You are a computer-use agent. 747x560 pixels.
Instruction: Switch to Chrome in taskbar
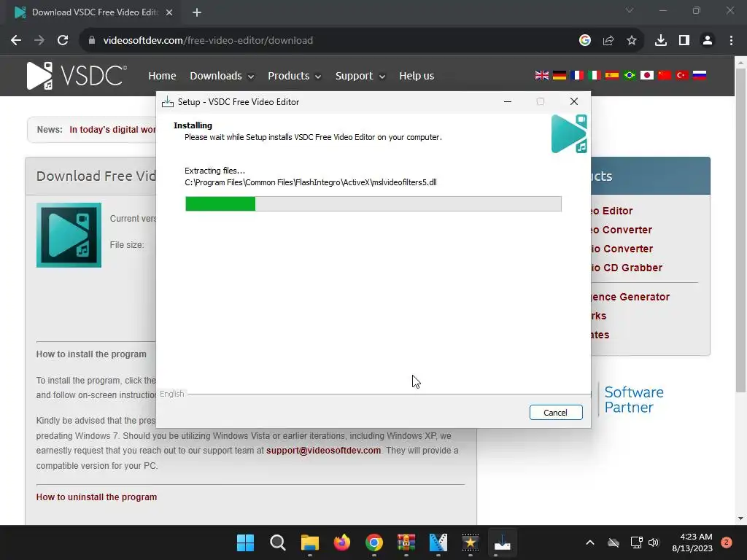coord(374,542)
